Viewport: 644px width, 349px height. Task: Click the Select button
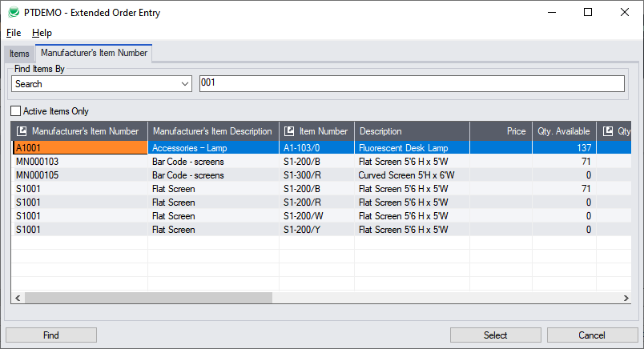[x=495, y=335]
